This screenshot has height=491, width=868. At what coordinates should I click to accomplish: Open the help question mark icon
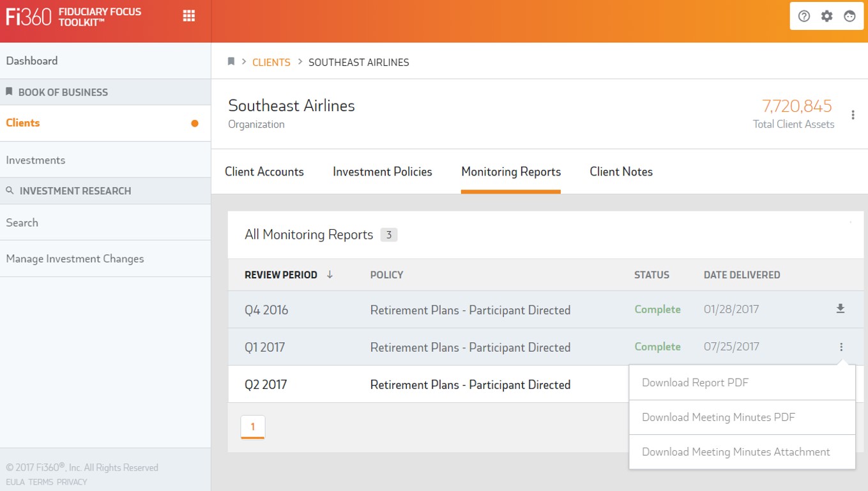pyautogui.click(x=804, y=17)
